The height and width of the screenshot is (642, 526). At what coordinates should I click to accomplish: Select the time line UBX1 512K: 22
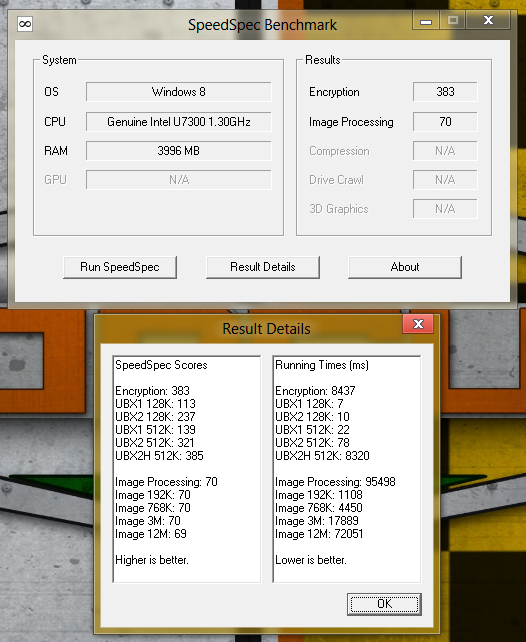coord(312,430)
